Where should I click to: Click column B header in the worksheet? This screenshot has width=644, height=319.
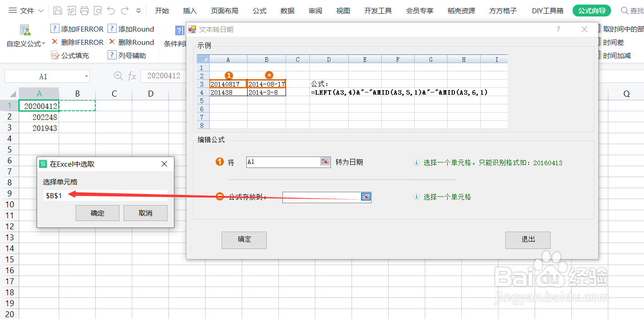tap(77, 94)
